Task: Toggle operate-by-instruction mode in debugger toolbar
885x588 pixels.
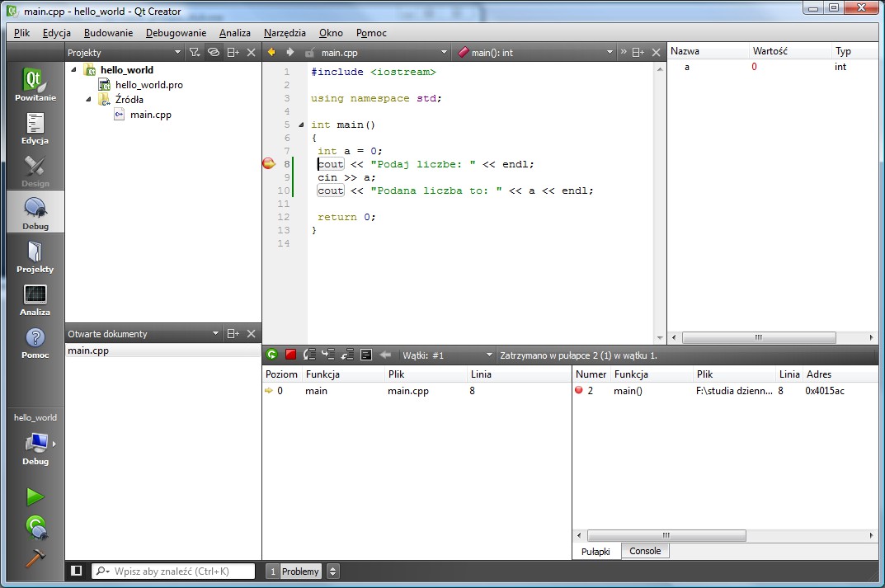Action: (x=366, y=355)
